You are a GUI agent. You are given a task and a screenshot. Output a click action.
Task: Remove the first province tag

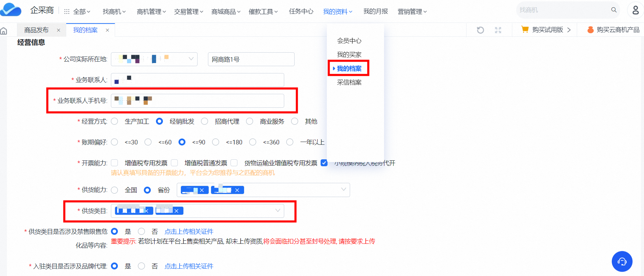point(202,190)
